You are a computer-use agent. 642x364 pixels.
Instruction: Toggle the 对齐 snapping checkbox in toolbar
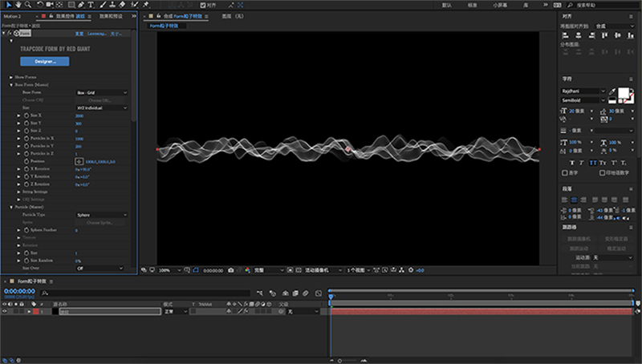point(203,5)
